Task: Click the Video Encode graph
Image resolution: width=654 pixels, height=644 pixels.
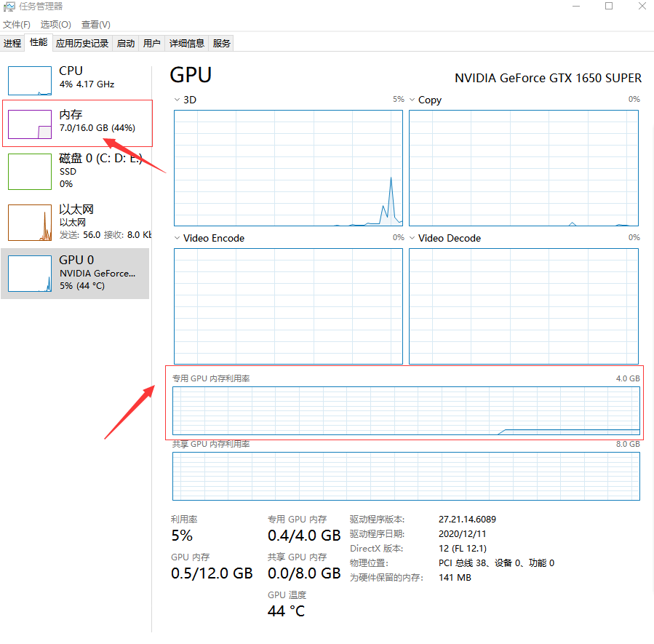Action: tap(288, 306)
